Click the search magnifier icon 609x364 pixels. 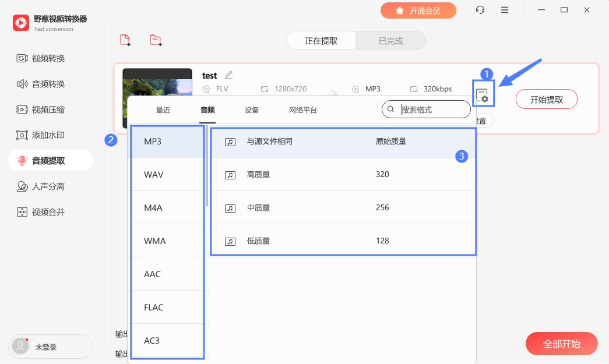pos(390,109)
